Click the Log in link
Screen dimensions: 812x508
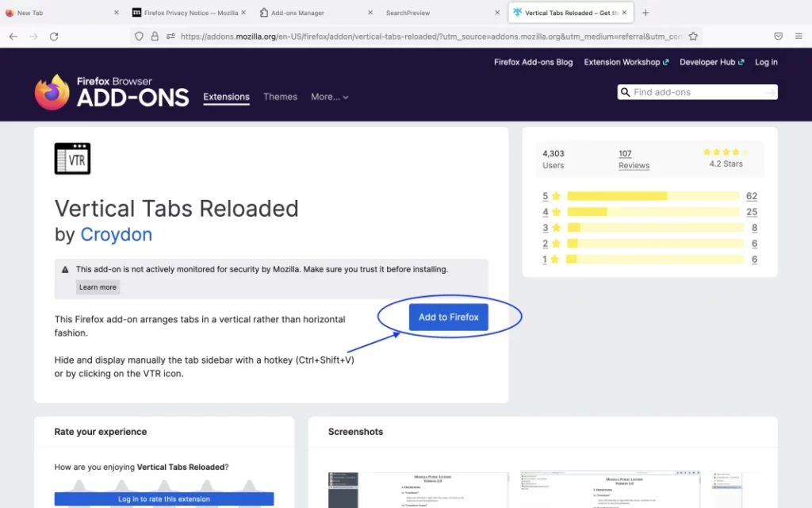tap(766, 62)
